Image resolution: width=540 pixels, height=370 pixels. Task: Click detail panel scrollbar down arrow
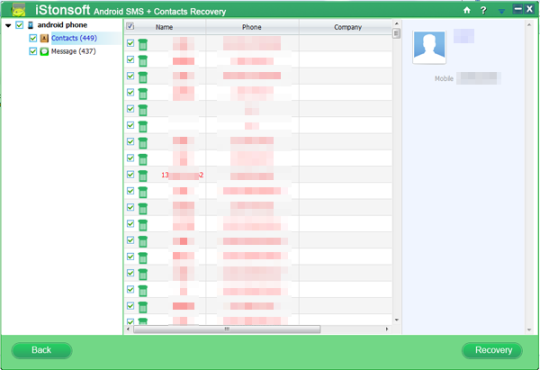pos(529,330)
